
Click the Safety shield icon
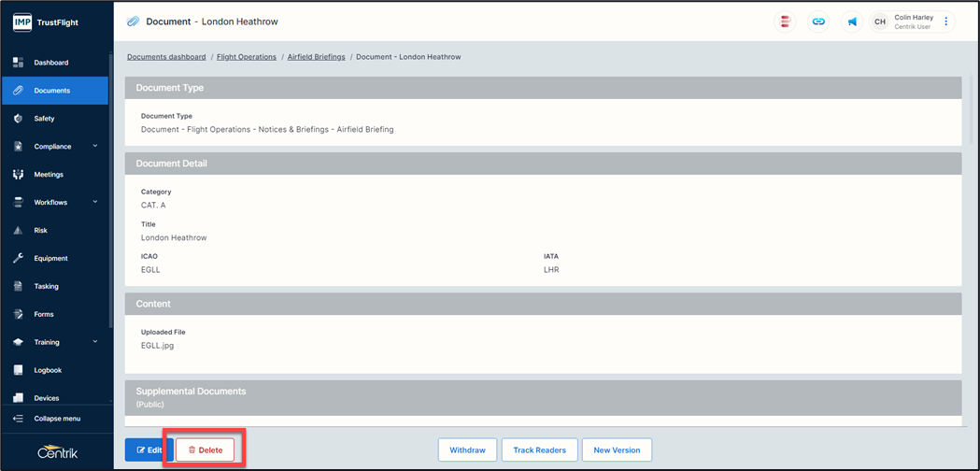[18, 119]
